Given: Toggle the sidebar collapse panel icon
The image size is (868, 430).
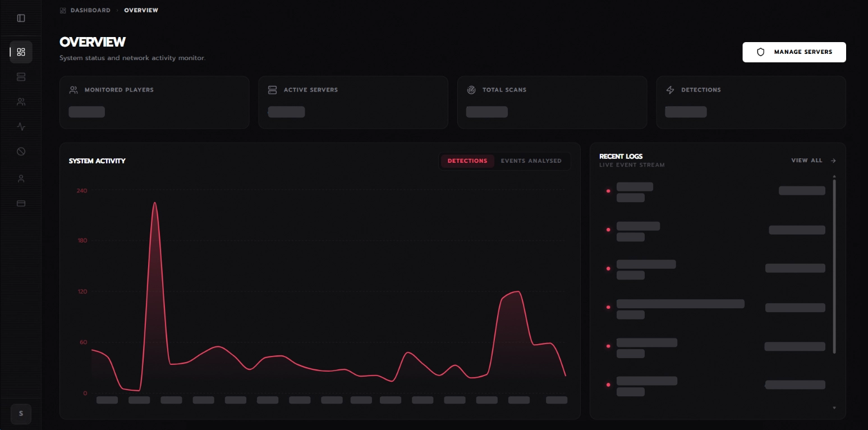Looking at the screenshot, I should pyautogui.click(x=21, y=18).
